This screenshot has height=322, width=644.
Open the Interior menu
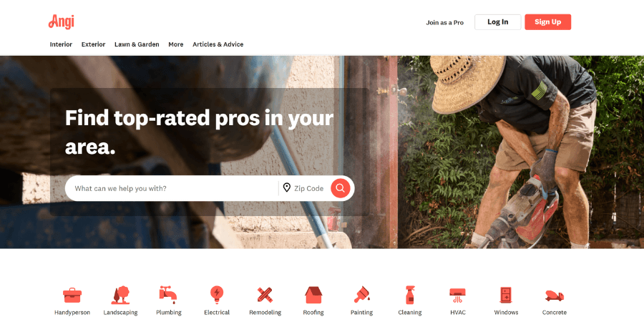pos(62,44)
